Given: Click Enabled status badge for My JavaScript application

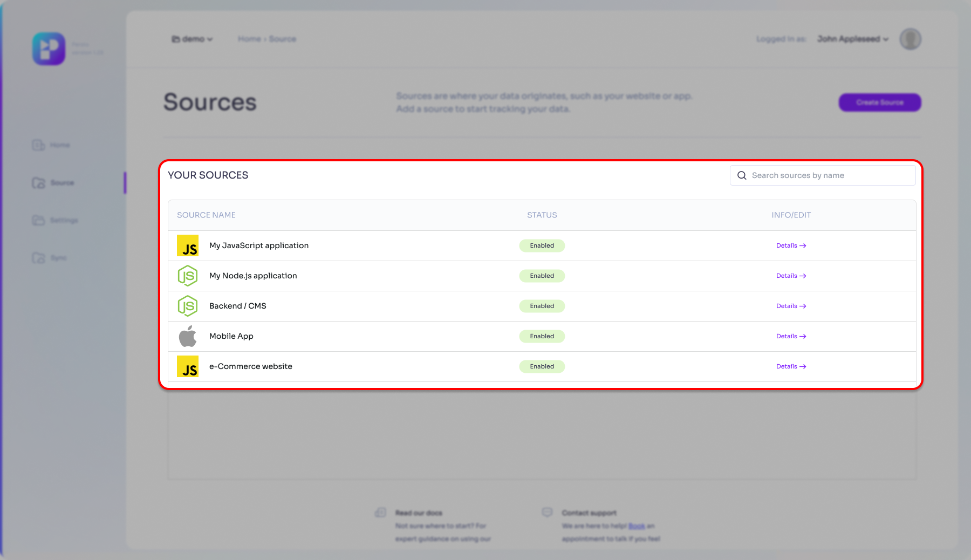Looking at the screenshot, I should click(542, 245).
